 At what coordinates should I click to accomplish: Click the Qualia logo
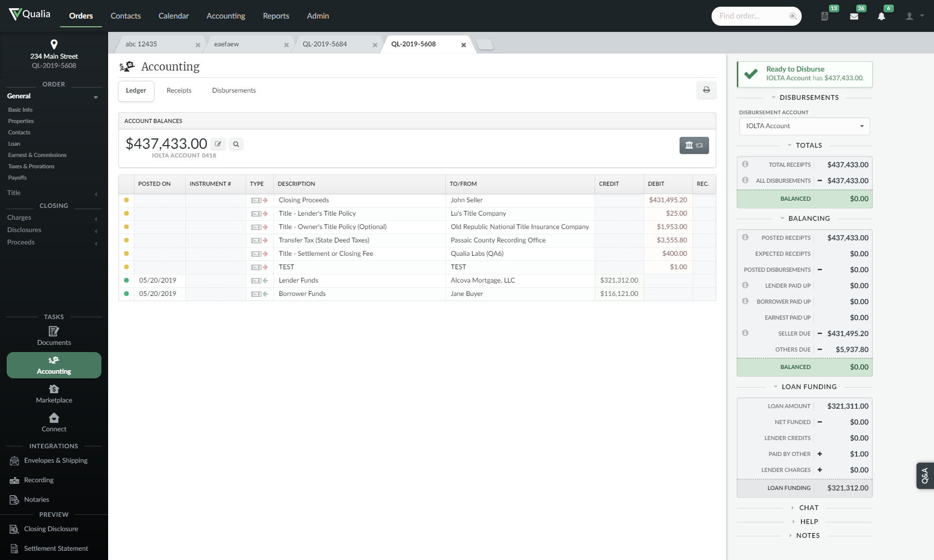click(x=30, y=14)
